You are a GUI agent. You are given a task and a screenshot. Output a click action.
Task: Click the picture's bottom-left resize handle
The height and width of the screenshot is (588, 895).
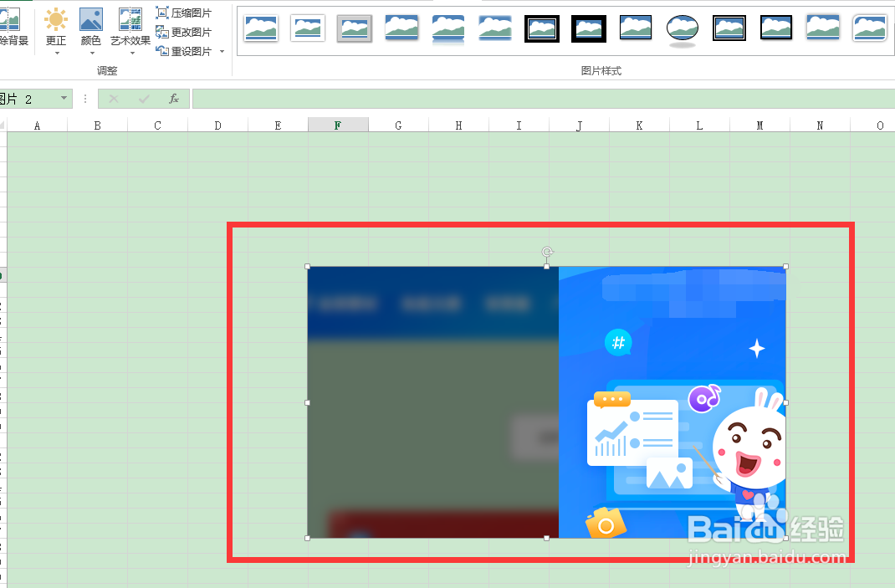tap(308, 538)
